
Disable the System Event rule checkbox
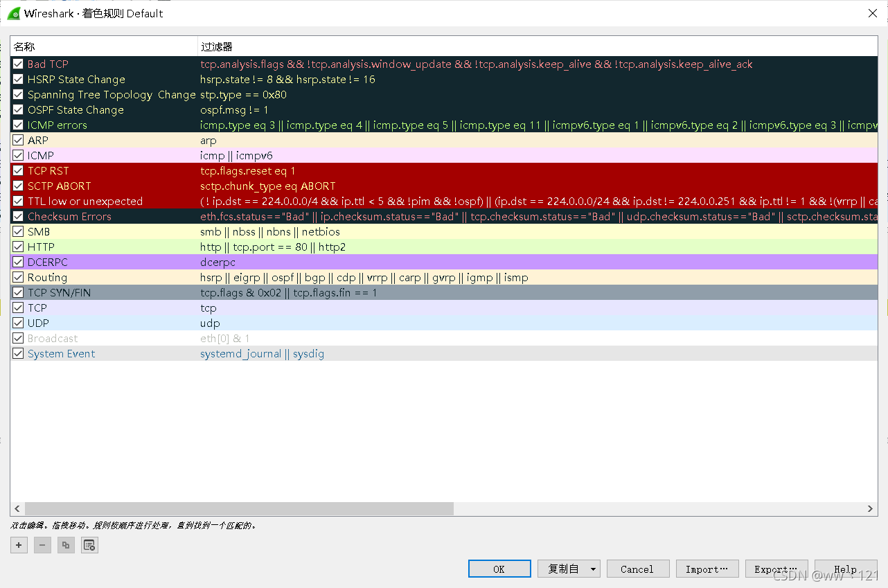click(x=19, y=354)
